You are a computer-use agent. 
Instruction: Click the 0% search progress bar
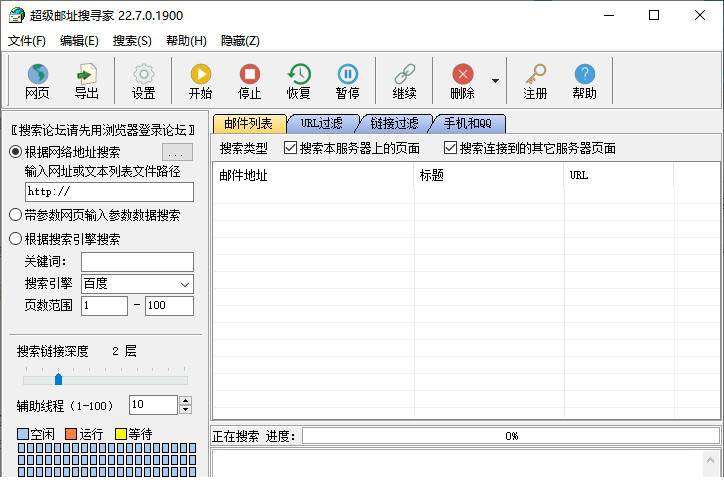click(511, 436)
